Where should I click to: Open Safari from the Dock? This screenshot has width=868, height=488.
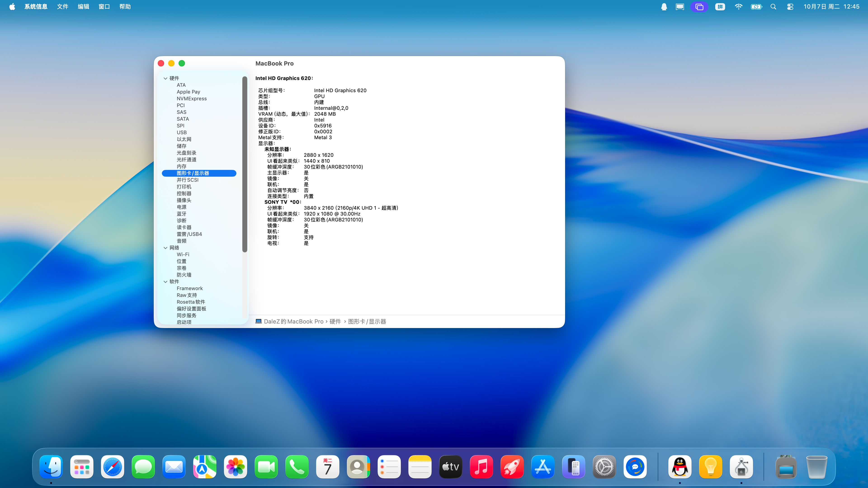point(112,467)
